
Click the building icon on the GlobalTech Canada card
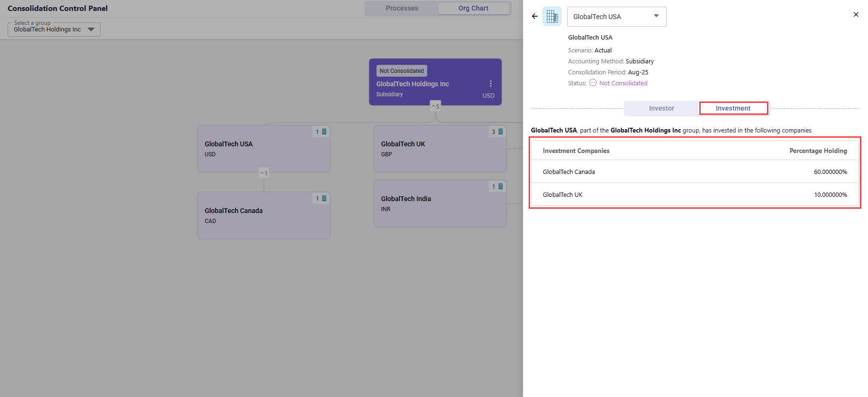coord(324,199)
